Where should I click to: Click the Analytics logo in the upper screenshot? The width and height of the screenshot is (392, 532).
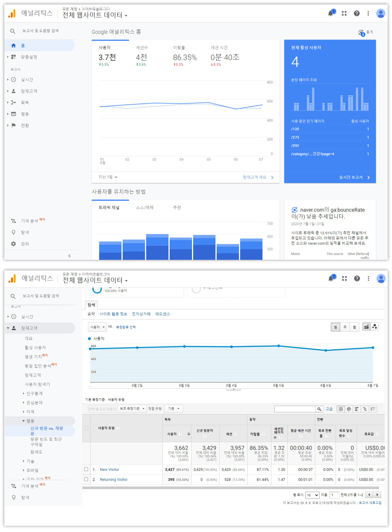pyautogui.click(x=12, y=13)
